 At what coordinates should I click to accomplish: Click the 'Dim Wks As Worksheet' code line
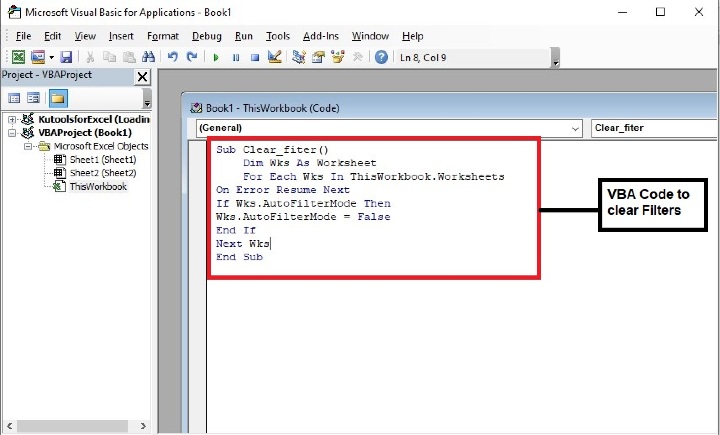tap(309, 163)
